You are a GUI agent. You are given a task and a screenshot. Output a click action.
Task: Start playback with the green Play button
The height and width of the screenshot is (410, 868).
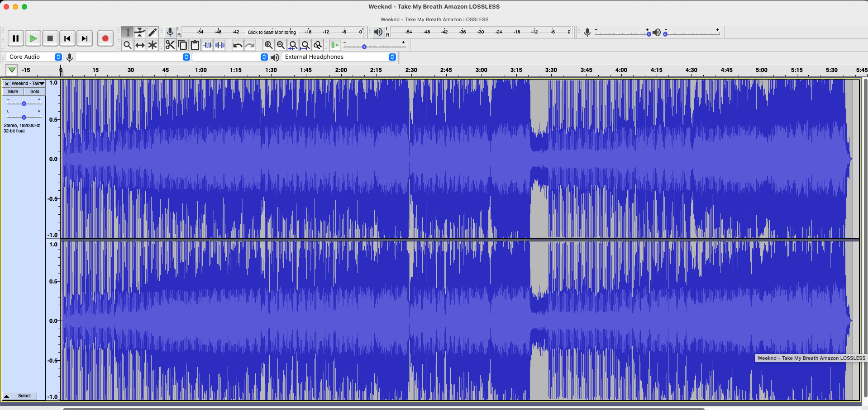pos(33,38)
